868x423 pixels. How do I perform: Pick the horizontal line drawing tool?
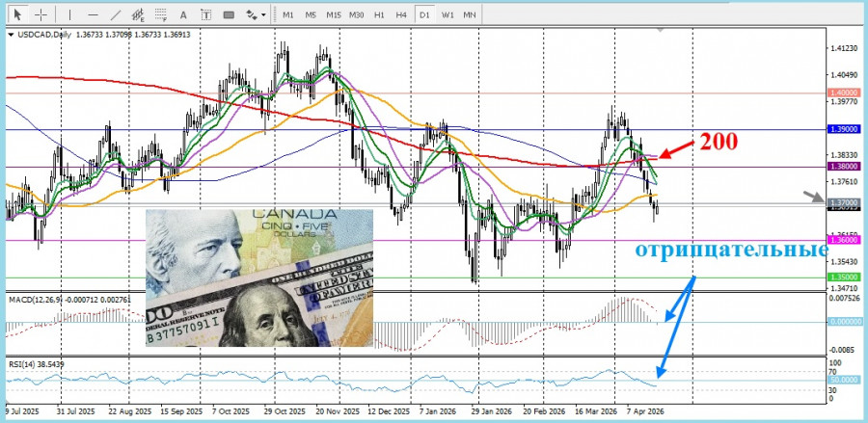tap(93, 14)
